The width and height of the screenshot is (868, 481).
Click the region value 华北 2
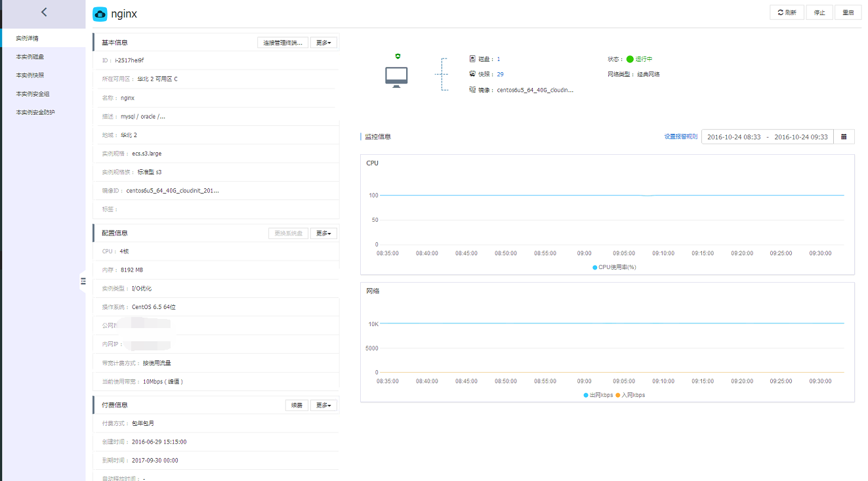tap(129, 135)
